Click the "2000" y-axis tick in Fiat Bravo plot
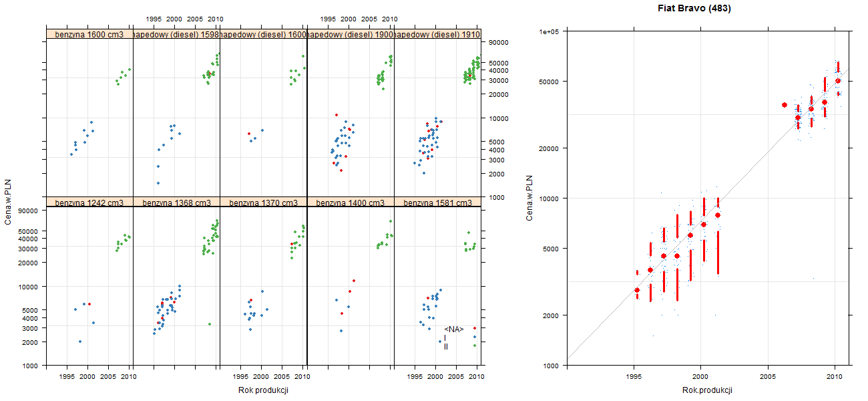 552,315
